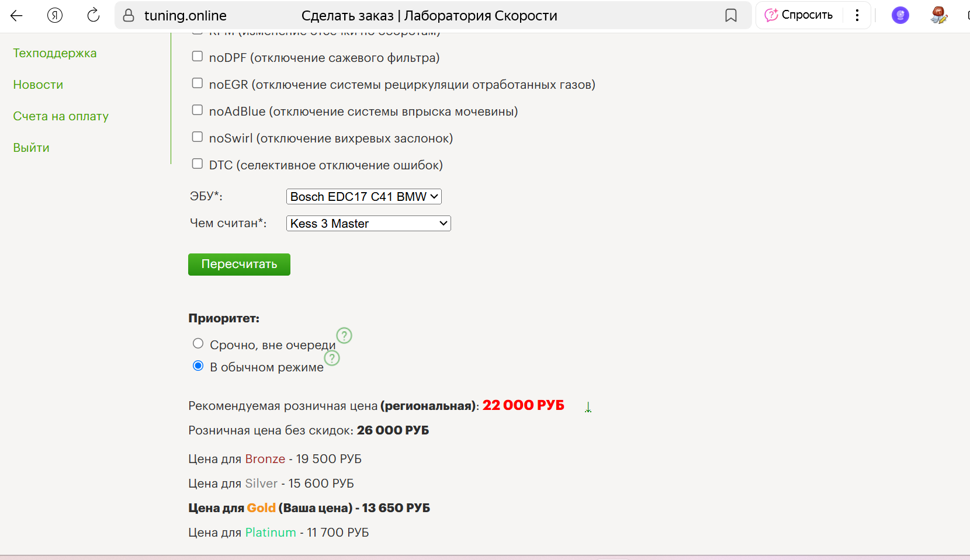
Task: Go to Счета на оплату menu item
Action: click(61, 116)
